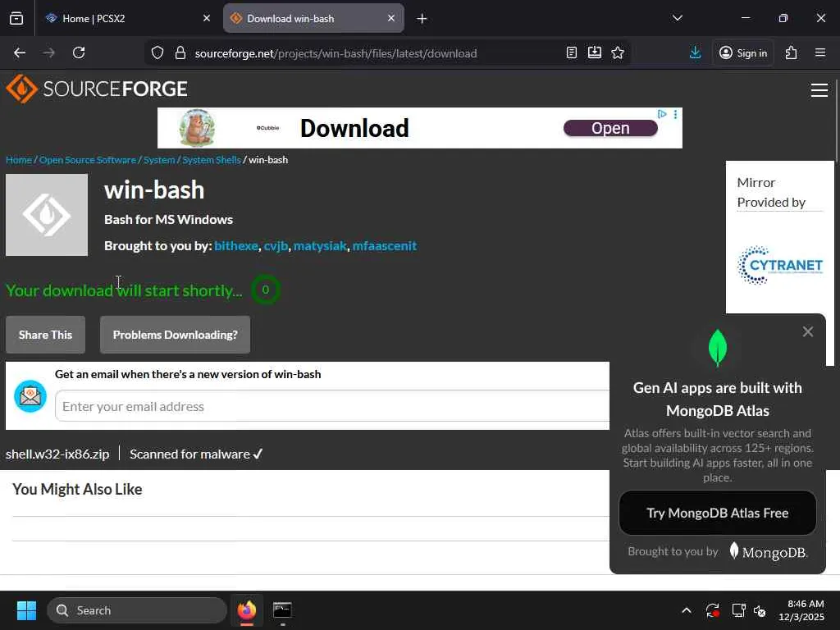This screenshot has height=630, width=840.
Task: Click the address bar URL
Action: (x=336, y=53)
